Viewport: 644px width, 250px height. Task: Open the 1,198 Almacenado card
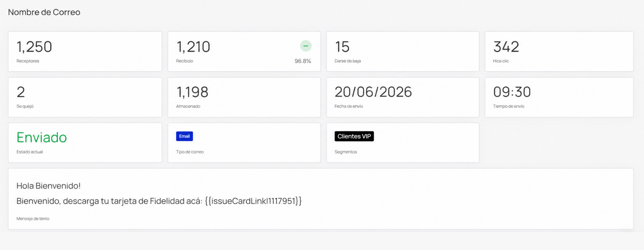pos(244,97)
